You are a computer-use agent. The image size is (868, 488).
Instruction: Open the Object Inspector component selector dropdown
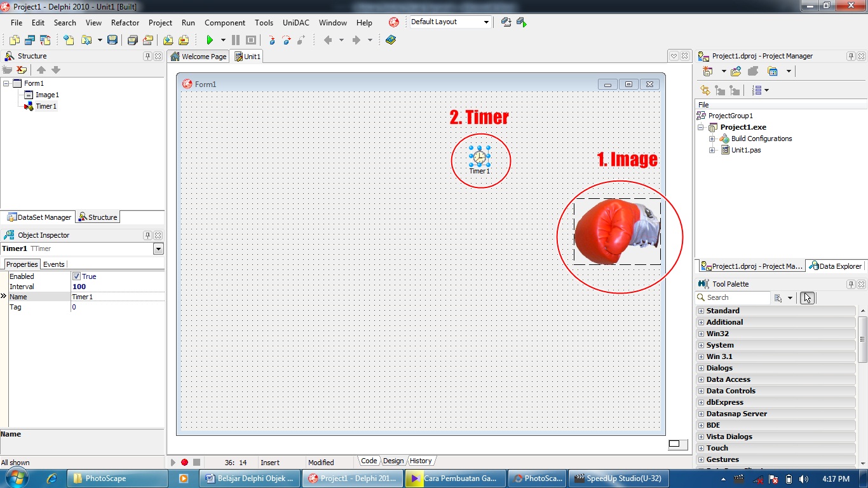pos(158,249)
